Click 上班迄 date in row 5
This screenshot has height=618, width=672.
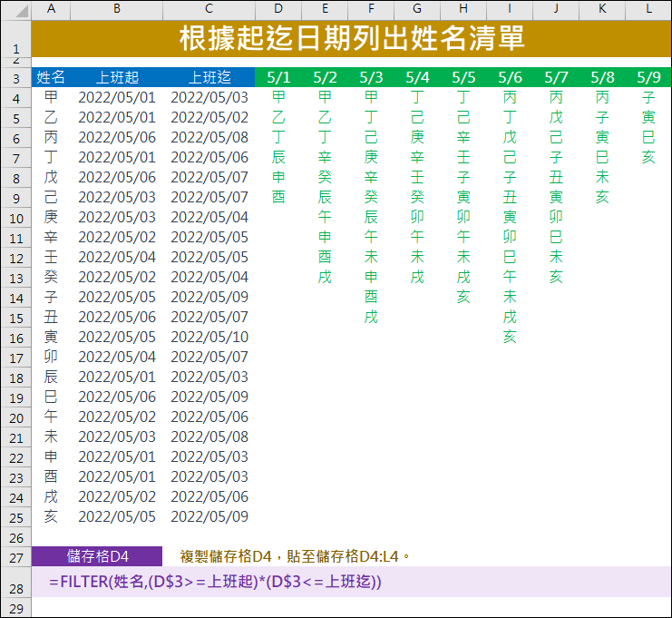[x=209, y=117]
